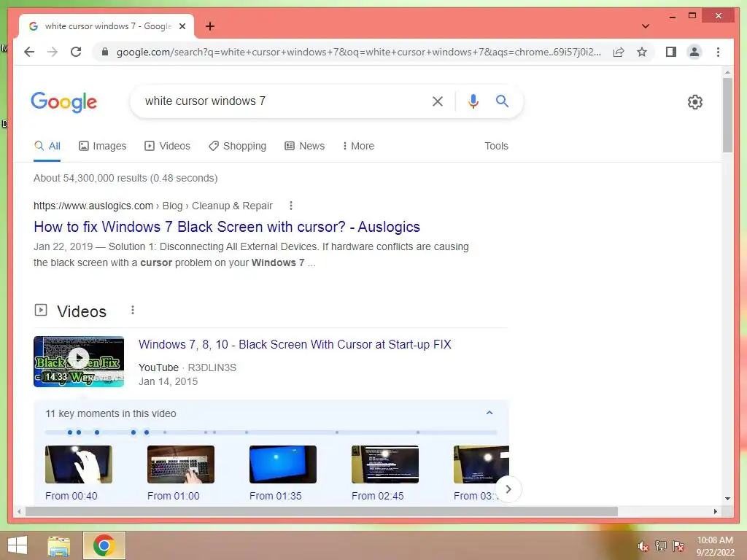
Task: Switch to the News tab
Action: [304, 146]
